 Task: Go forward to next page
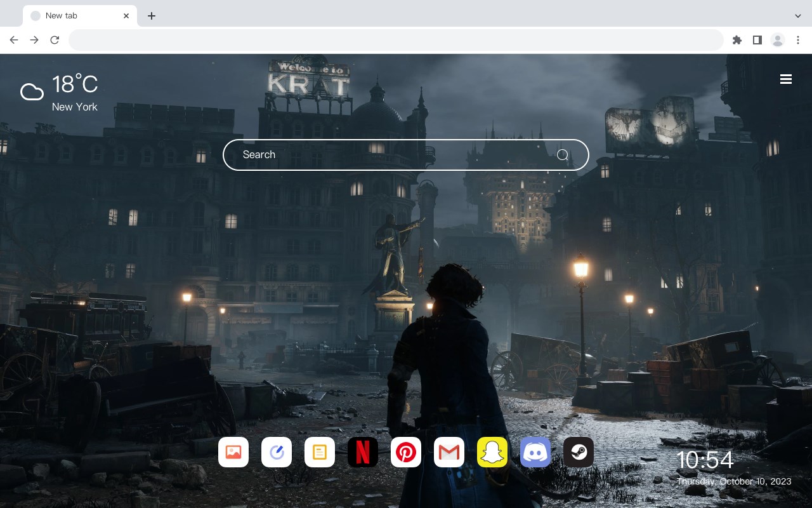[34, 40]
